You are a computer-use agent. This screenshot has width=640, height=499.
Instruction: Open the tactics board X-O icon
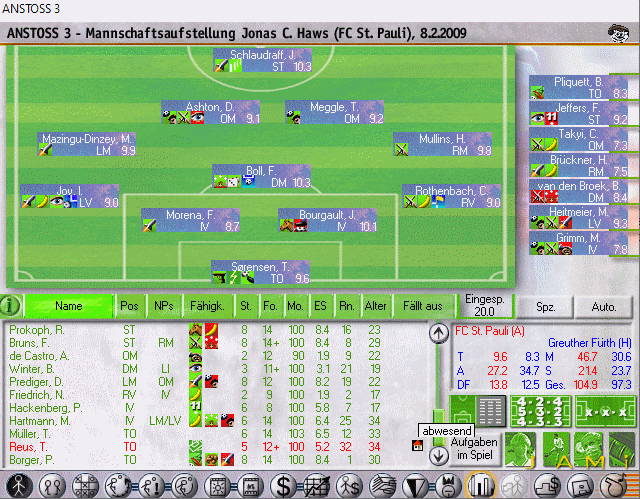coord(85,486)
